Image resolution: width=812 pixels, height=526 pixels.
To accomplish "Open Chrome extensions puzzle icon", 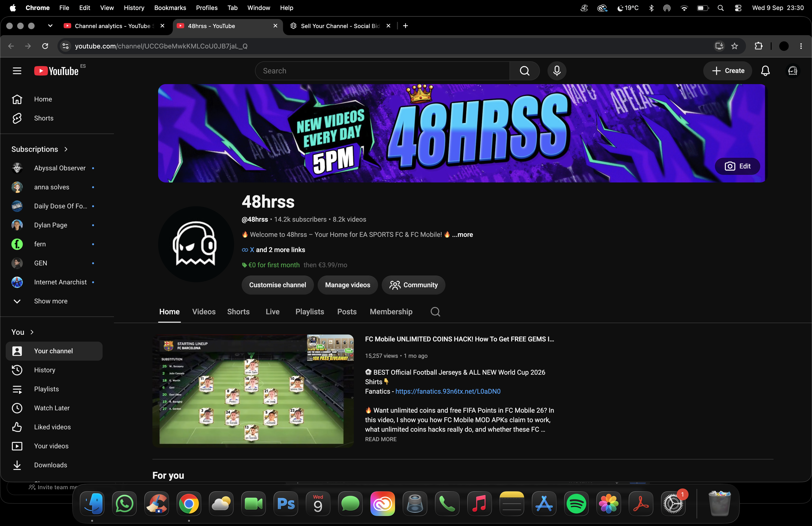I will tap(758, 46).
